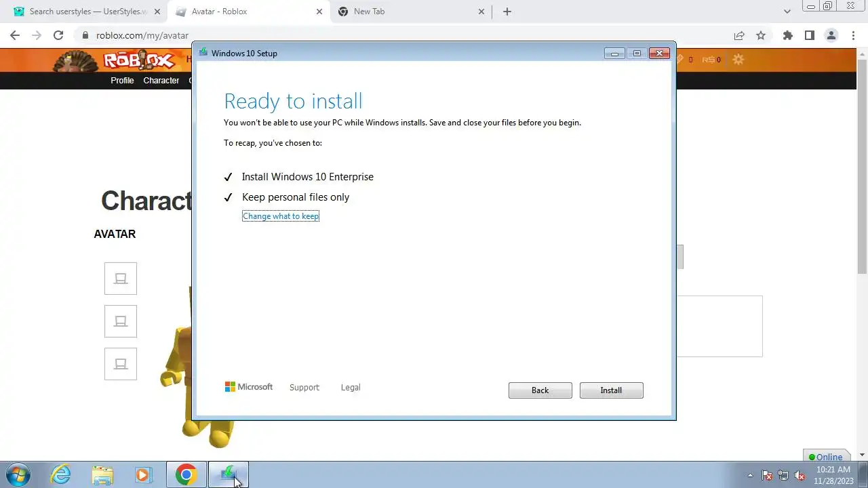This screenshot has width=868, height=488.
Task: Open the Online chat status tab
Action: point(826,456)
